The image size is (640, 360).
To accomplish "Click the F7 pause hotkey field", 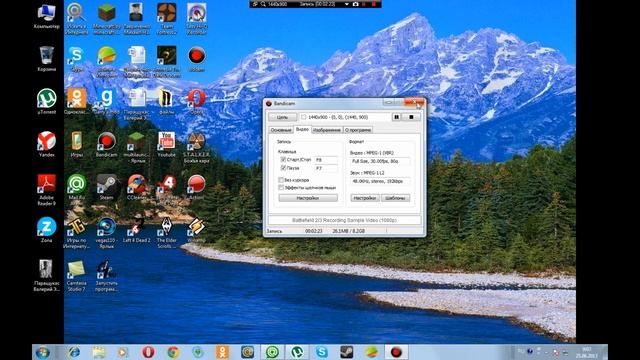I will 326,168.
